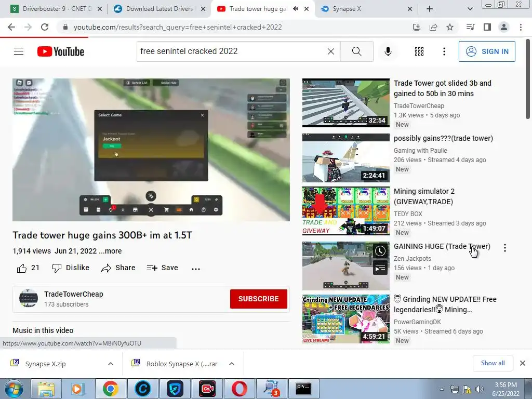The image size is (532, 399).
Task: Open taskbar clock showing 3:56 PM
Action: [506, 389]
